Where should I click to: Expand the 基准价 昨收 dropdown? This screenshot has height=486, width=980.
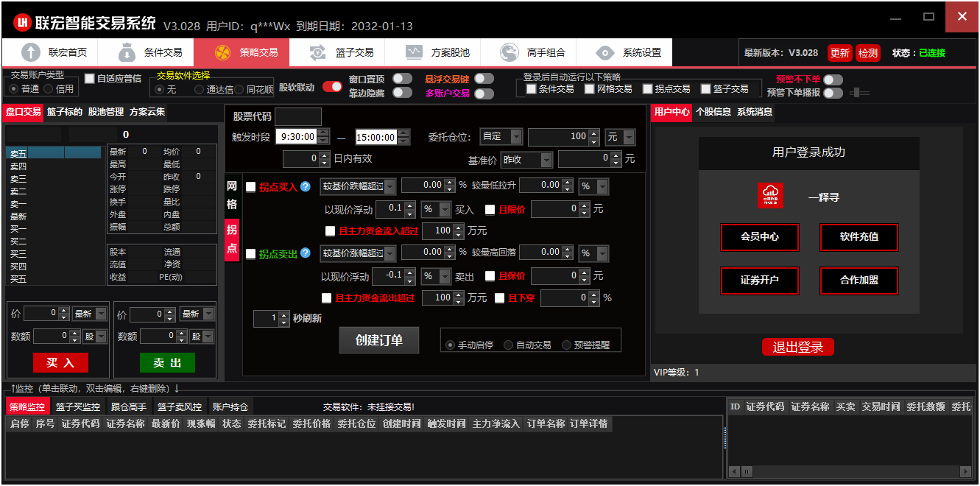546,160
